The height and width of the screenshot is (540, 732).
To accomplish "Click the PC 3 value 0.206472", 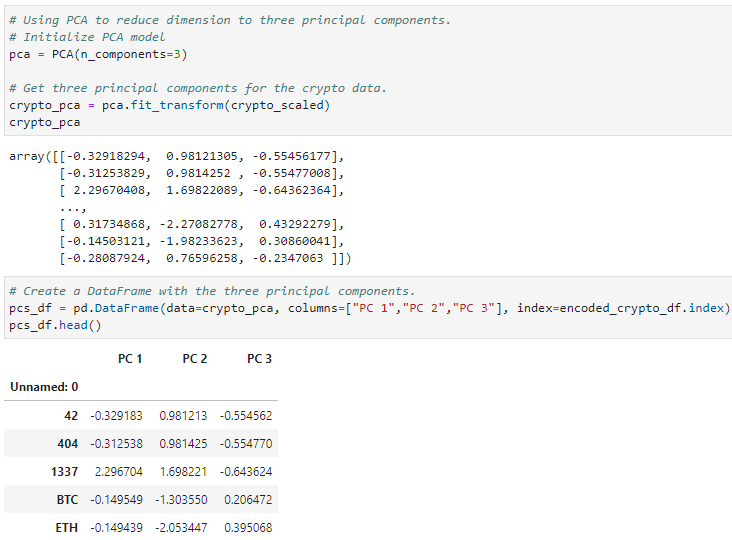I will (248, 499).
